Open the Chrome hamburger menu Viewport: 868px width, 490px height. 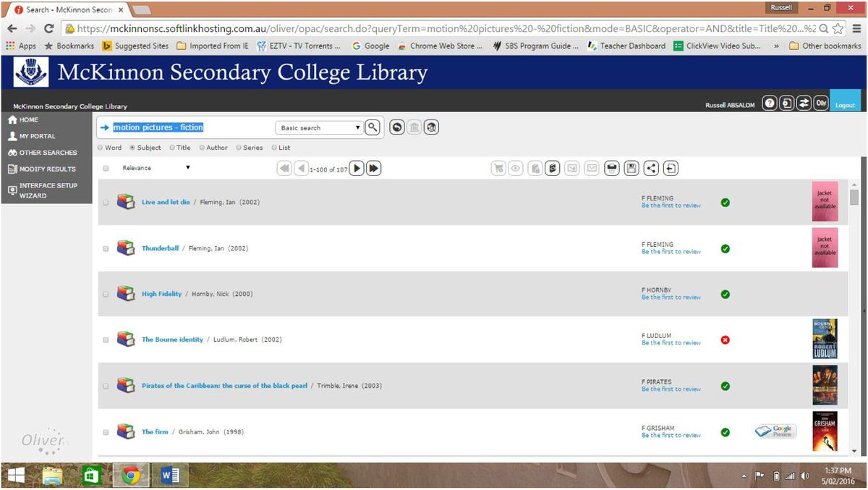(856, 28)
